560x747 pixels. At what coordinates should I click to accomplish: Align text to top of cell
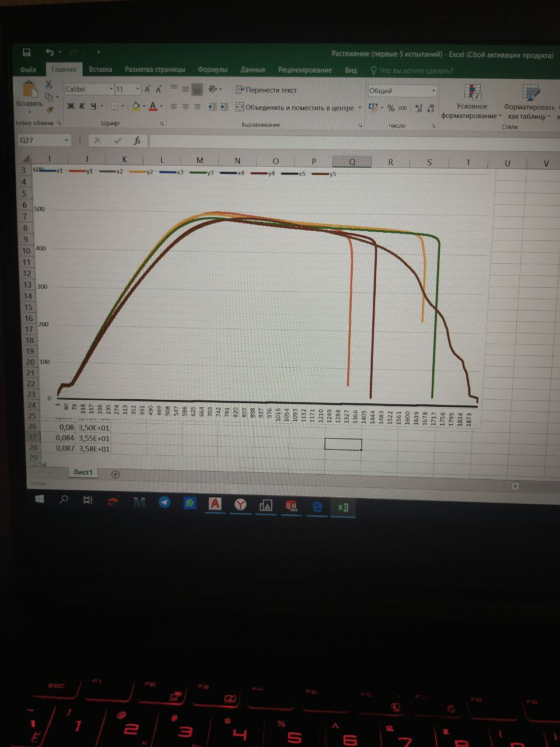tap(173, 88)
